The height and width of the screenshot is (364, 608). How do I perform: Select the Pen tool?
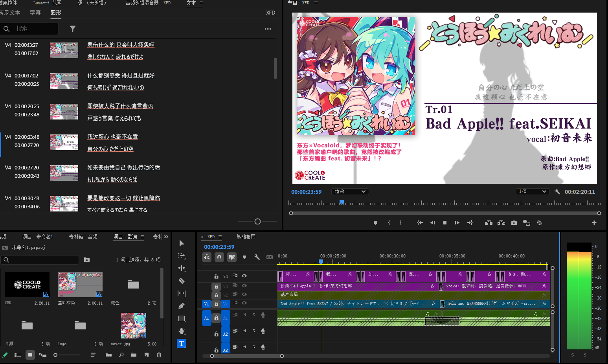(x=182, y=306)
